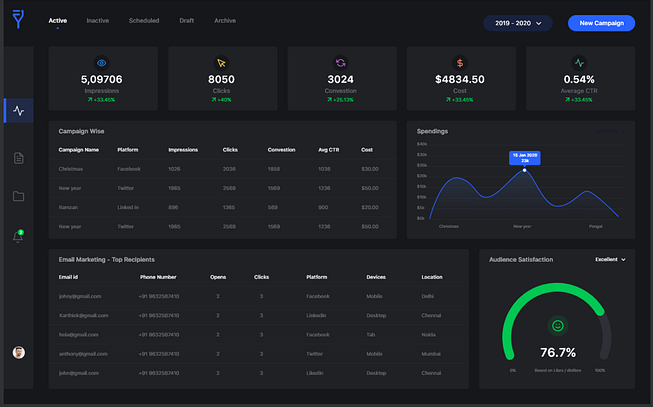Switch to the Inactive tab
The image size is (653, 407).
(98, 21)
